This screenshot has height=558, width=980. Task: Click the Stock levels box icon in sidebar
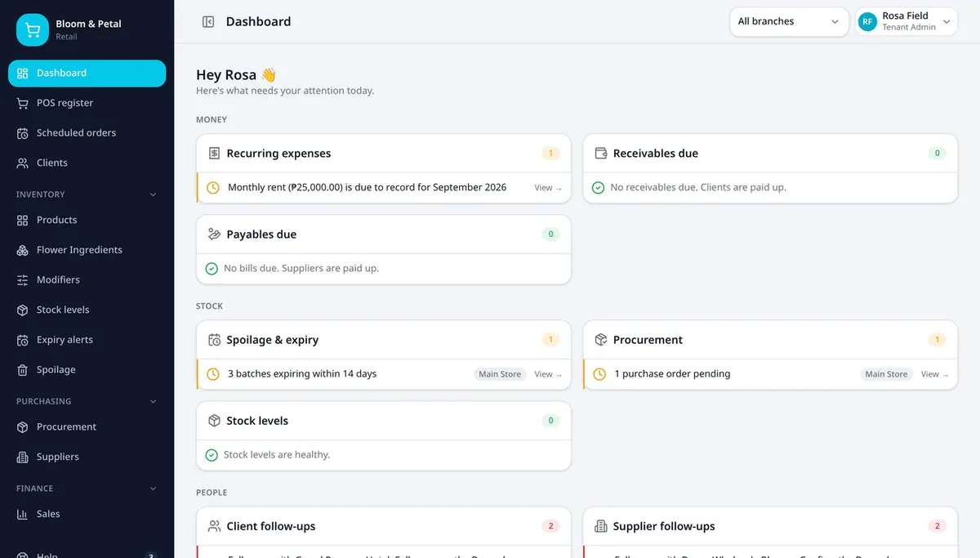[22, 310]
